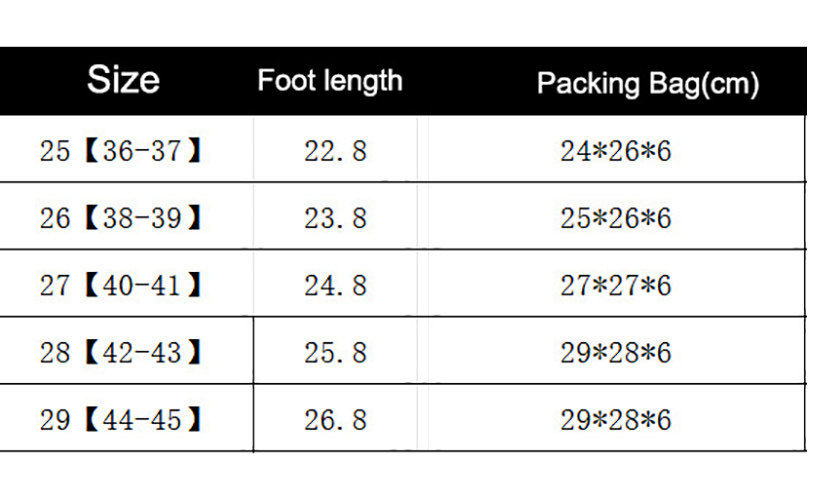The width and height of the screenshot is (817, 500).
Task: Click the 25.8 foot length value
Action: click(335, 352)
